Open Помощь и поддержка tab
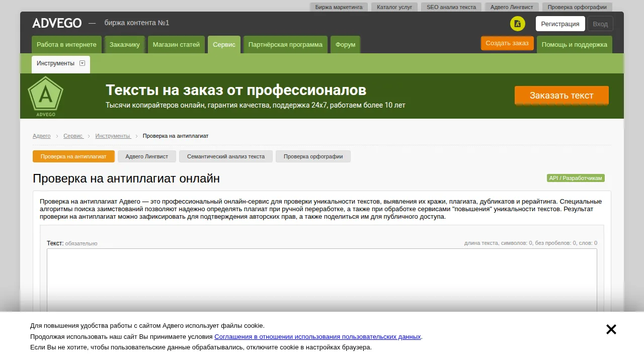Viewport: 644px width, 362px height. 575,45
